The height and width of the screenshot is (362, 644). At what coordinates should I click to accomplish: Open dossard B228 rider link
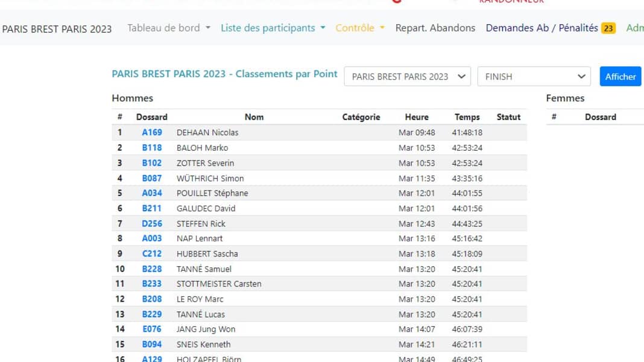152,268
